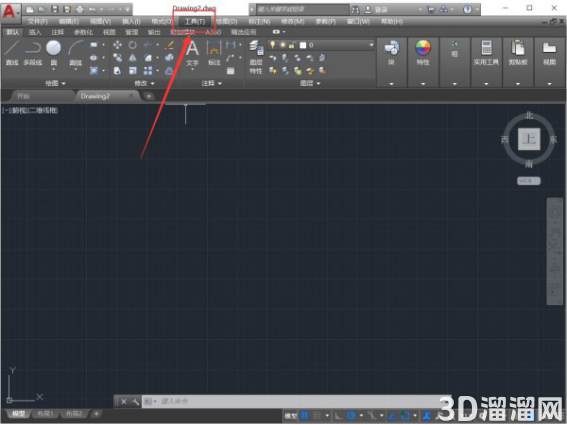
Task: Expand the Block (块) panel arrow
Action: (391, 84)
